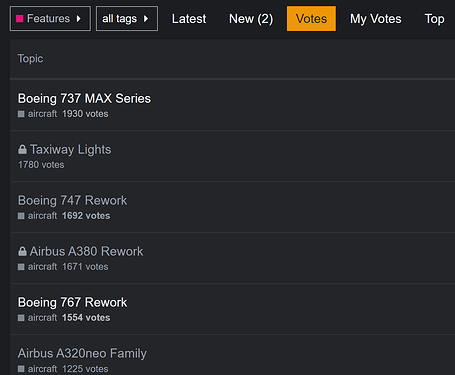This screenshot has width=455, height=375.
Task: Open the Boeing 747 Rework topic
Action: point(72,201)
